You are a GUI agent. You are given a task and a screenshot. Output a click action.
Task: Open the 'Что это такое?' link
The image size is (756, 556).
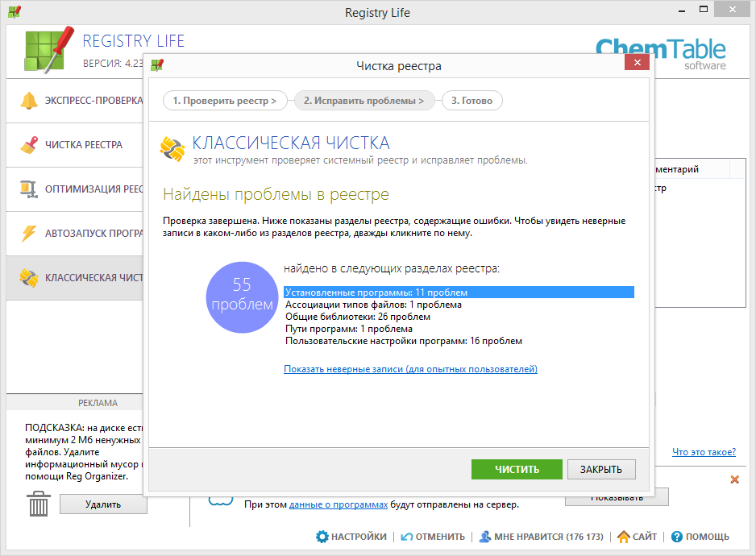[704, 452]
